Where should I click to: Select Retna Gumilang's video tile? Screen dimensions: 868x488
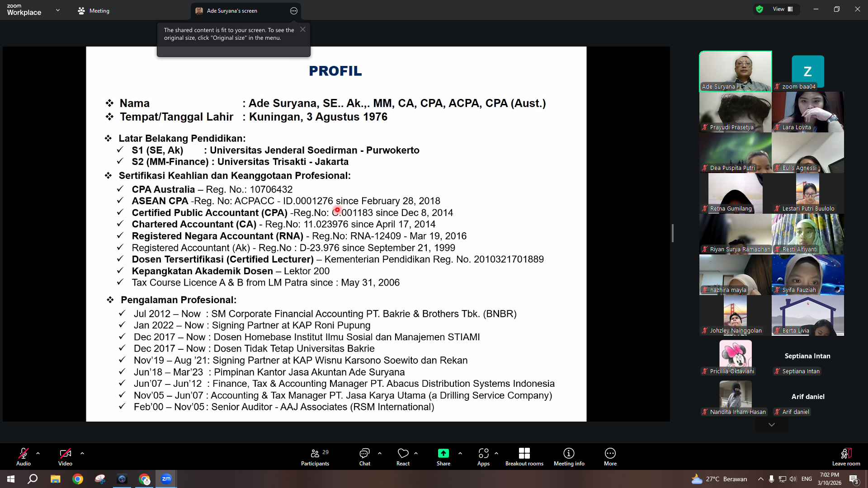[736, 193]
